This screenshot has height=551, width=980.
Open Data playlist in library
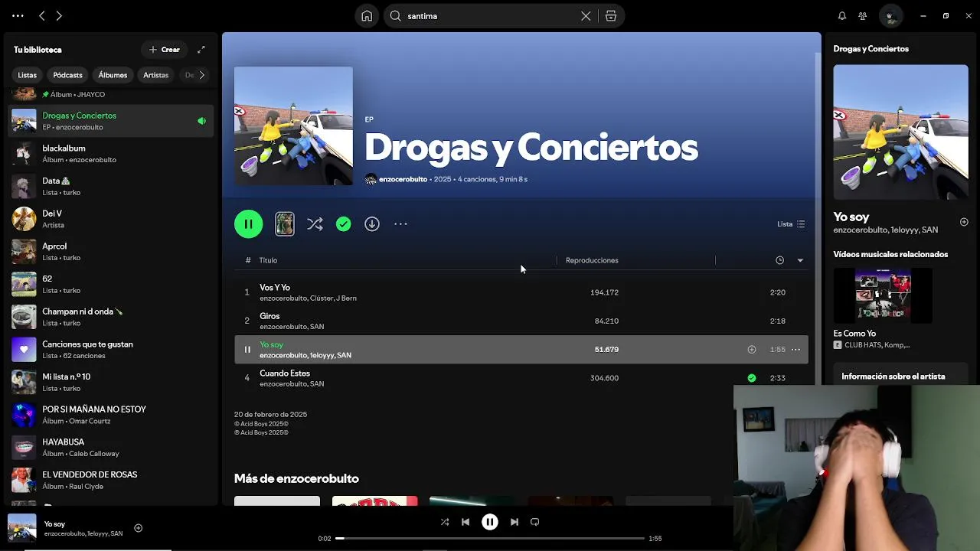[x=111, y=187]
